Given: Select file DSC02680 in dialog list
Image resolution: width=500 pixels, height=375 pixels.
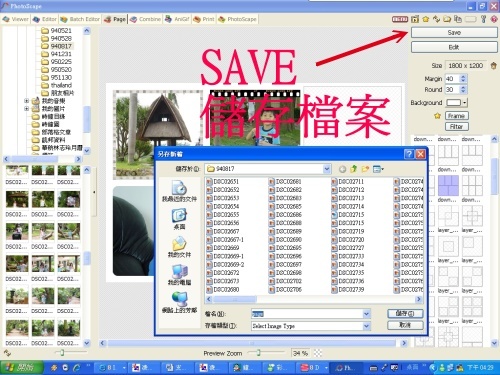Looking at the screenshot, I should point(223,289).
